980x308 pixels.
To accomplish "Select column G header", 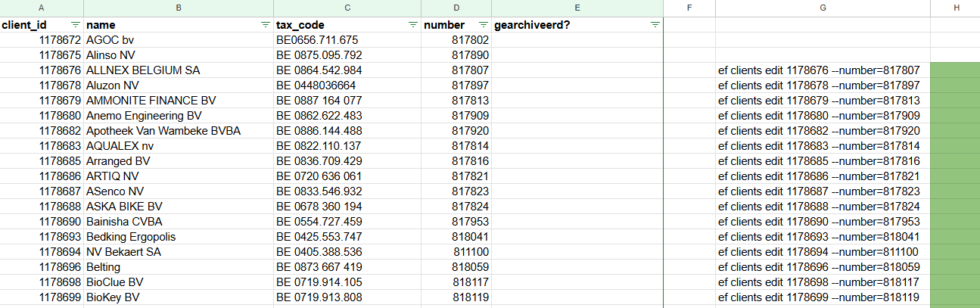I will 823,8.
